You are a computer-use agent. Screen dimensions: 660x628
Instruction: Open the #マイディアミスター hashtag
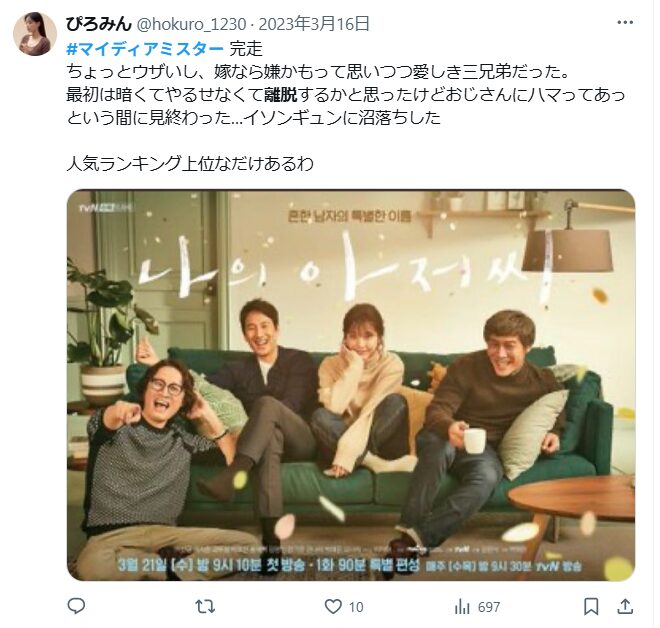click(x=145, y=49)
